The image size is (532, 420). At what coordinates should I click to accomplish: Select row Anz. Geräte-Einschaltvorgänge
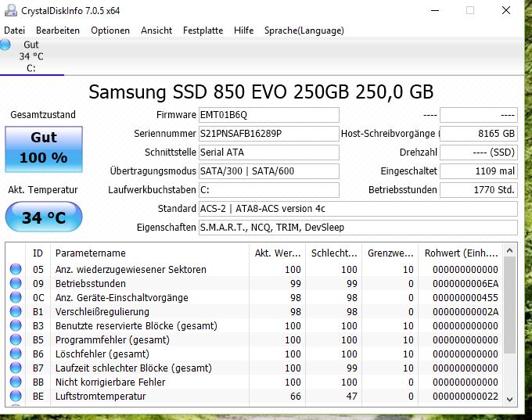[x=254, y=297]
